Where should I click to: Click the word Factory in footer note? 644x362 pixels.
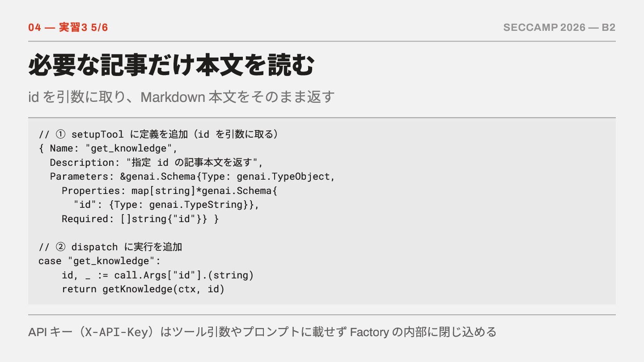tap(369, 333)
